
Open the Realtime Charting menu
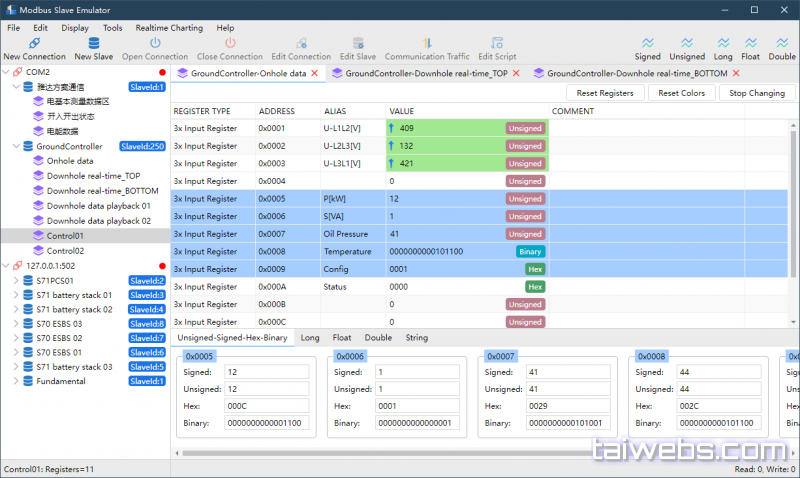point(169,28)
